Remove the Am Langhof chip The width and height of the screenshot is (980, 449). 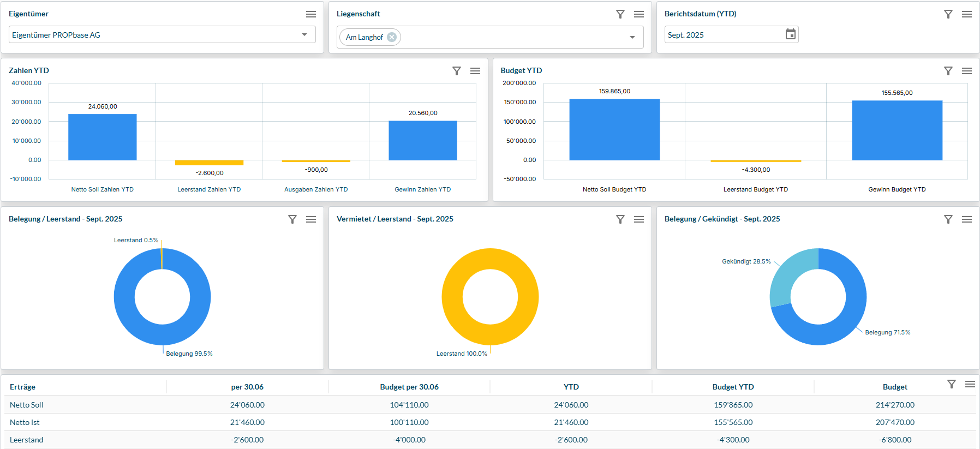click(x=392, y=37)
